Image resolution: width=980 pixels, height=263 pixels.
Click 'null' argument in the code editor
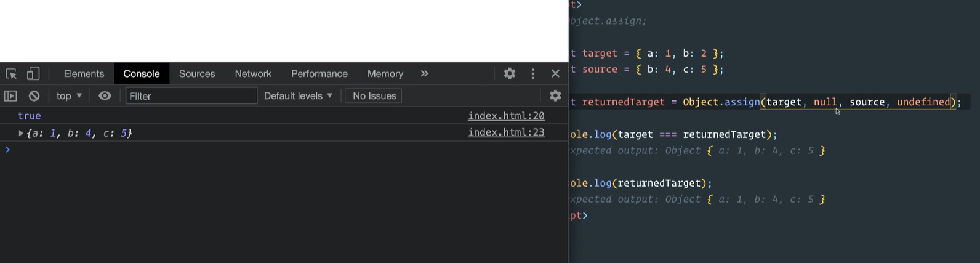(x=825, y=102)
